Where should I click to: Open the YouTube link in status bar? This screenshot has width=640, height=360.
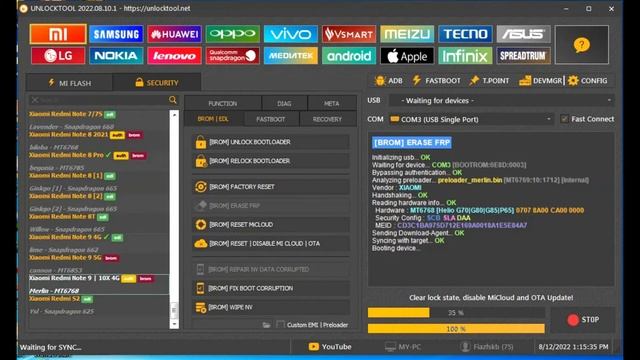[x=330, y=347]
